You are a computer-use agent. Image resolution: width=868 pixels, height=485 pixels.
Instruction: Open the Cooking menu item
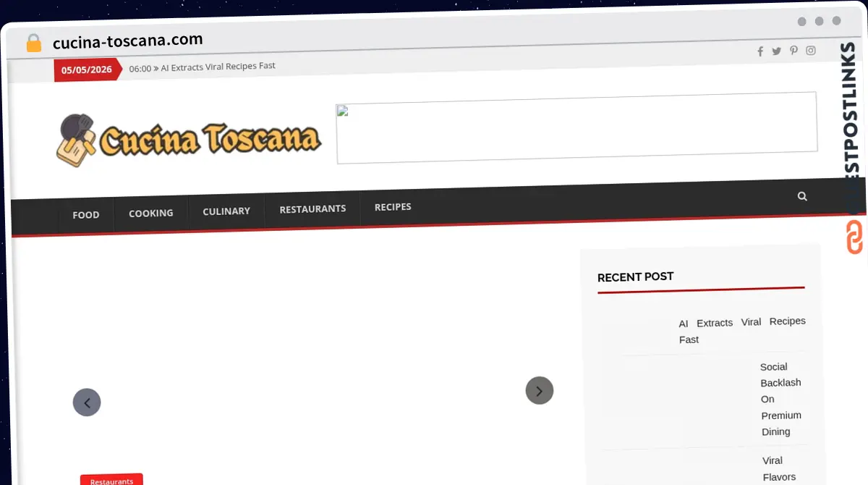coord(151,213)
